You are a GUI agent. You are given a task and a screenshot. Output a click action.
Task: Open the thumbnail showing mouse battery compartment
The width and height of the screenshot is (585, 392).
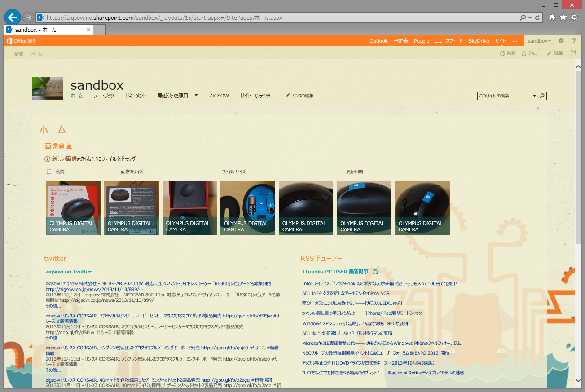248,208
